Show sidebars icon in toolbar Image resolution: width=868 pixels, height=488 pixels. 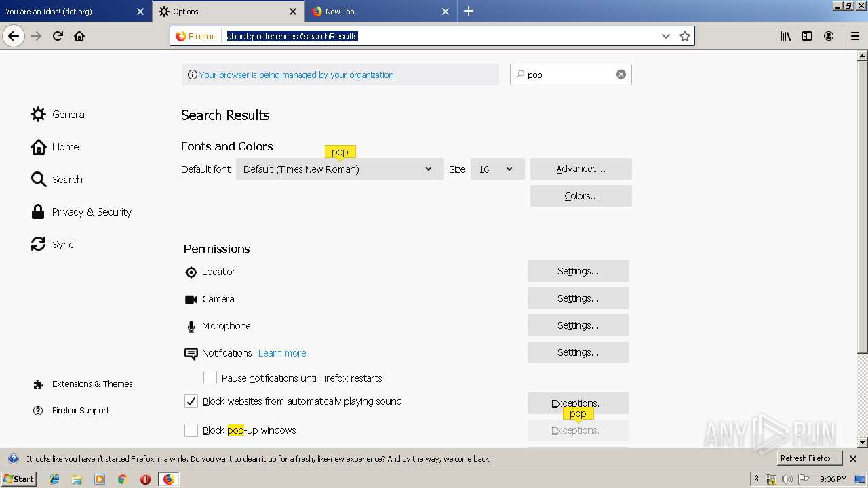pos(807,36)
